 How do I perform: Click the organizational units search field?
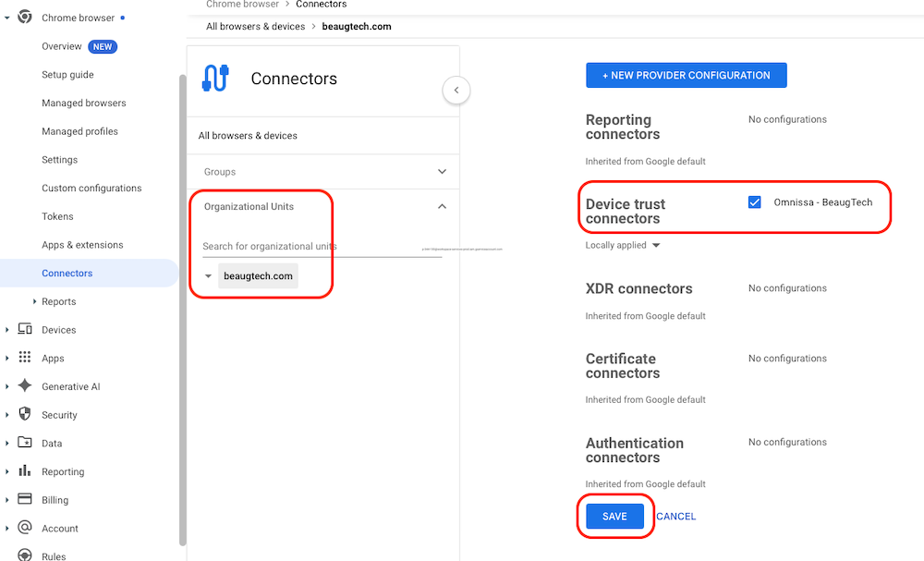click(314, 247)
